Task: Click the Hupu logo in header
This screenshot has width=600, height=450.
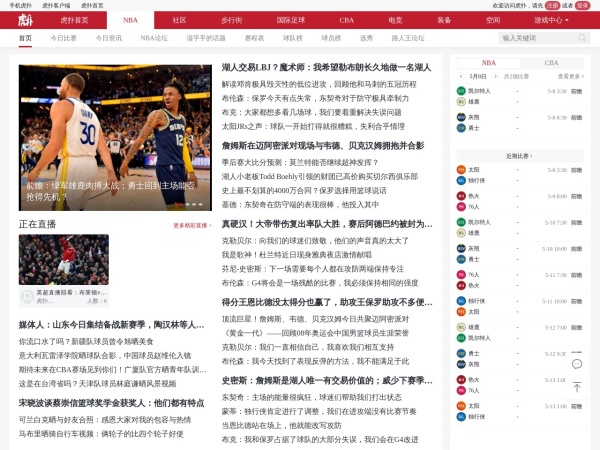Action: 24,20
